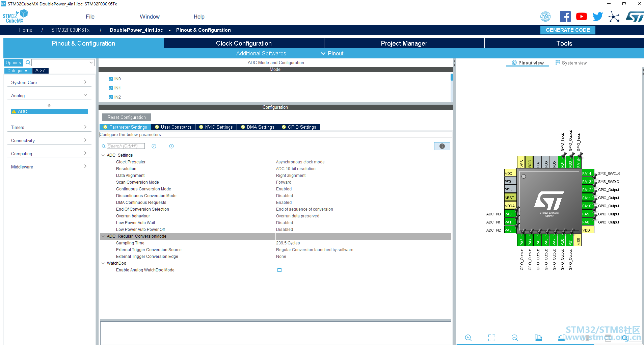Click the warning icon next to ADC

coord(14,111)
